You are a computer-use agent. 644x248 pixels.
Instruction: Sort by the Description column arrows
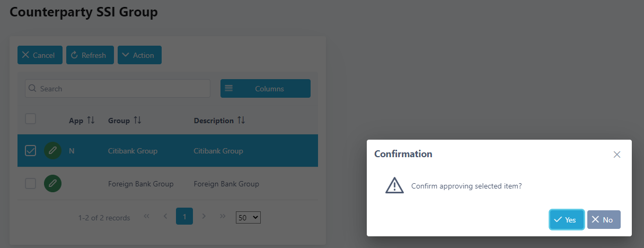point(241,121)
